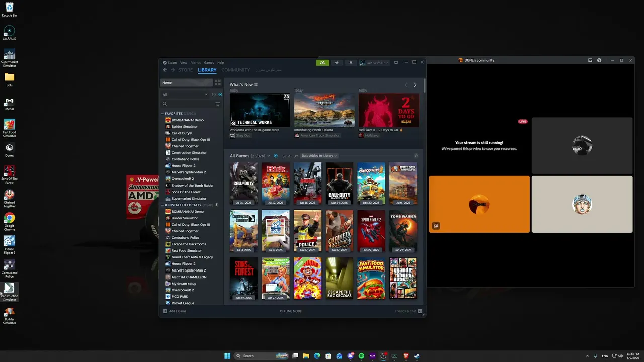Pop out the orange stream tile in DUNE's community

click(436, 226)
